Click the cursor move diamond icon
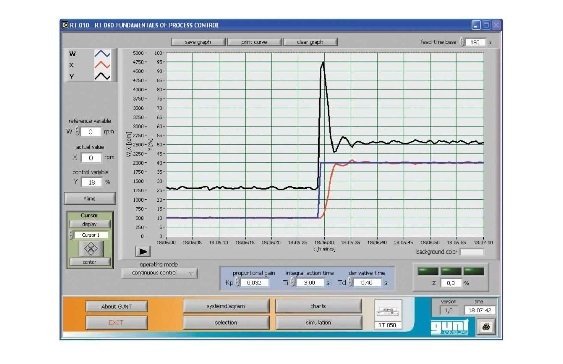The image size is (563, 364). click(x=90, y=248)
